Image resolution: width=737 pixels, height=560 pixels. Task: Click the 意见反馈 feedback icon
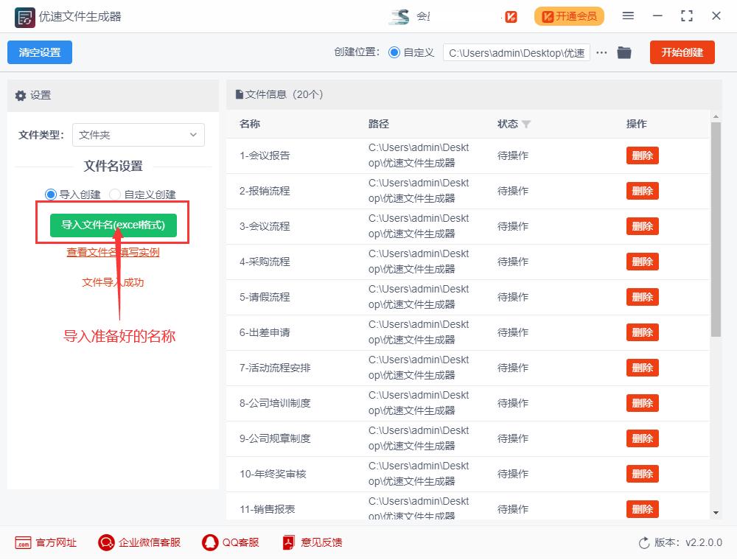click(x=286, y=542)
